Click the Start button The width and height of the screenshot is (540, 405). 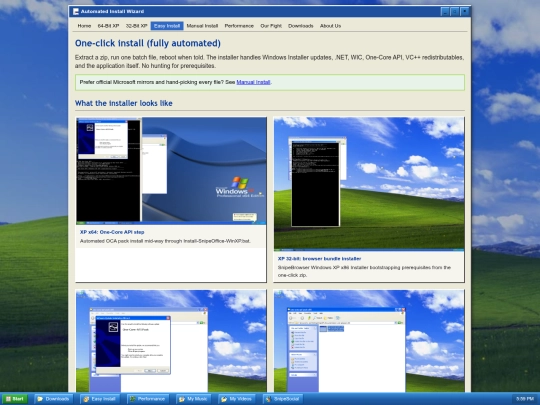pos(15,399)
